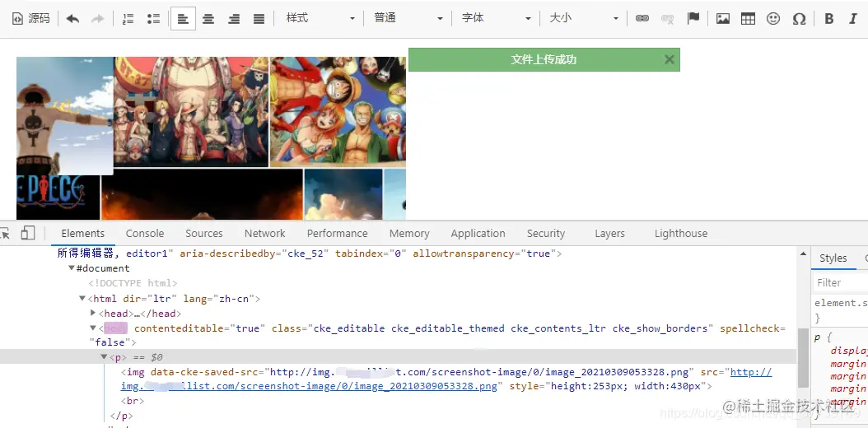Click the redo arrow icon

tap(97, 18)
